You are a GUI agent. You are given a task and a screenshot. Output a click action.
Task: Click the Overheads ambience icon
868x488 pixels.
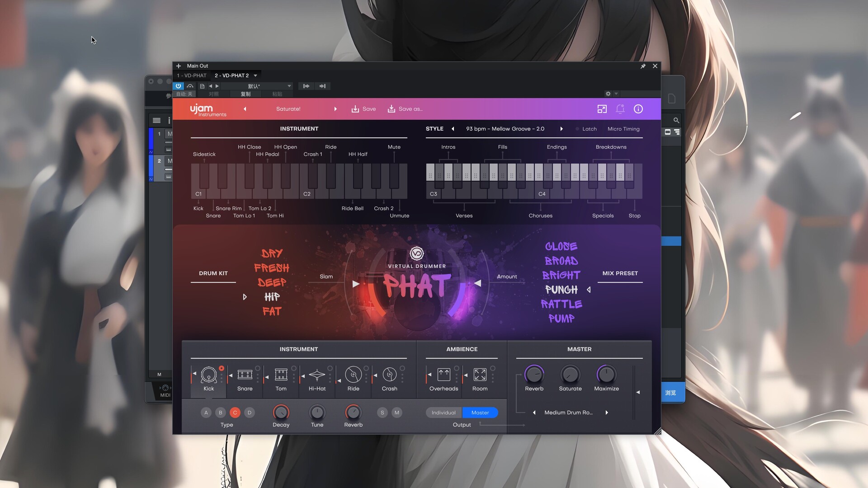[x=443, y=375]
